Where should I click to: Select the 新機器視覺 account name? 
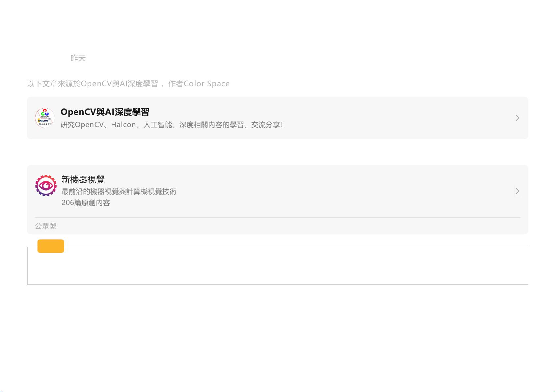click(x=83, y=179)
